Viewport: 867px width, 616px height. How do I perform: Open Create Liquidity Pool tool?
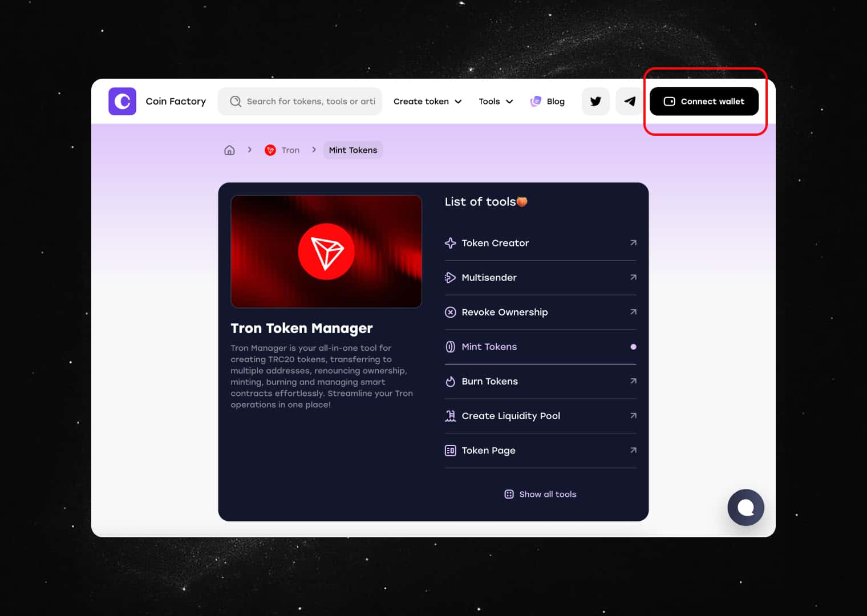point(540,416)
